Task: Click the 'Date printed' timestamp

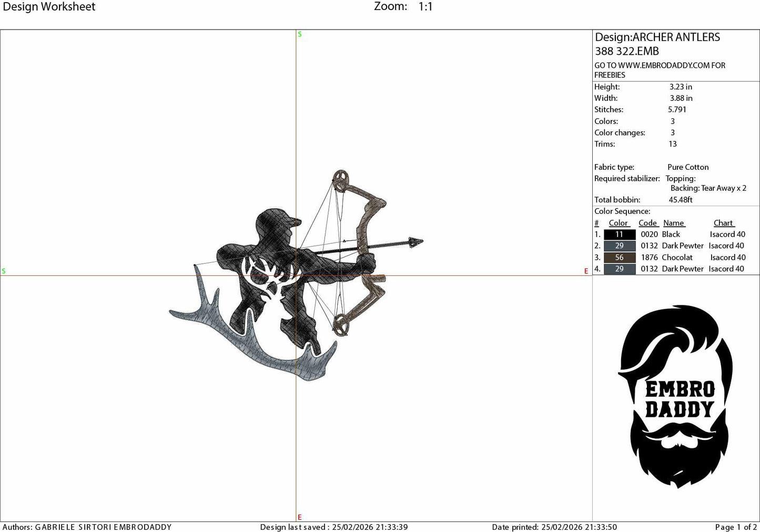Action: tap(554, 527)
